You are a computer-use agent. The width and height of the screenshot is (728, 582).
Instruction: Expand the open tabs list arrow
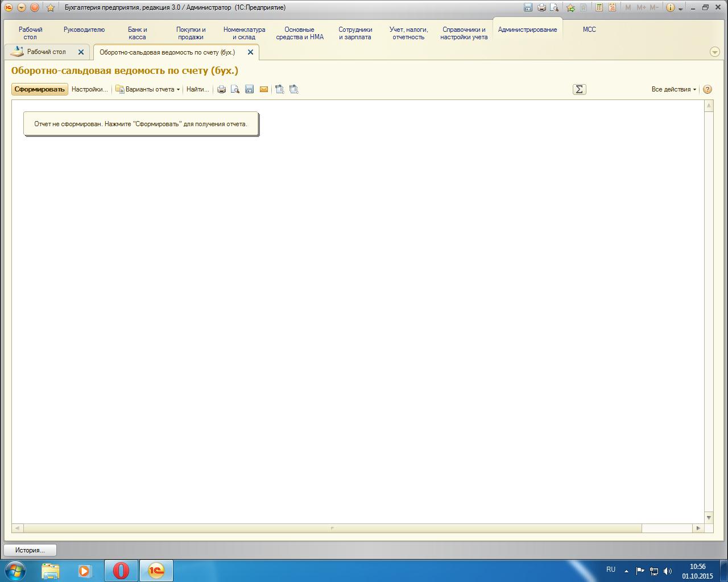[x=715, y=52]
